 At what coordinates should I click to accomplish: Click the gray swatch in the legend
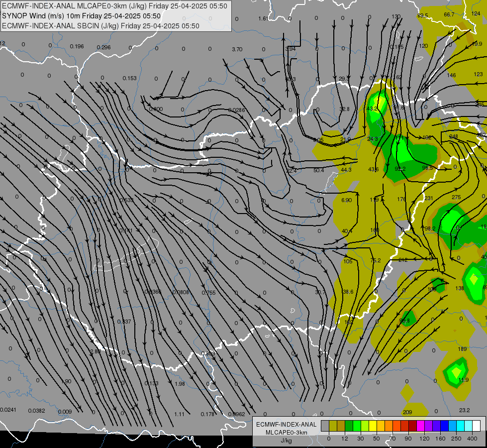pos(325,426)
